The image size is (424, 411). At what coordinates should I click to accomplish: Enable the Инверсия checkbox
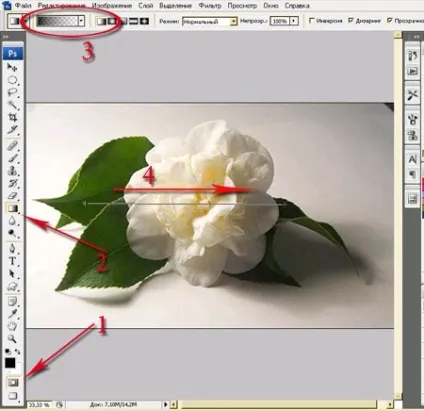point(312,21)
